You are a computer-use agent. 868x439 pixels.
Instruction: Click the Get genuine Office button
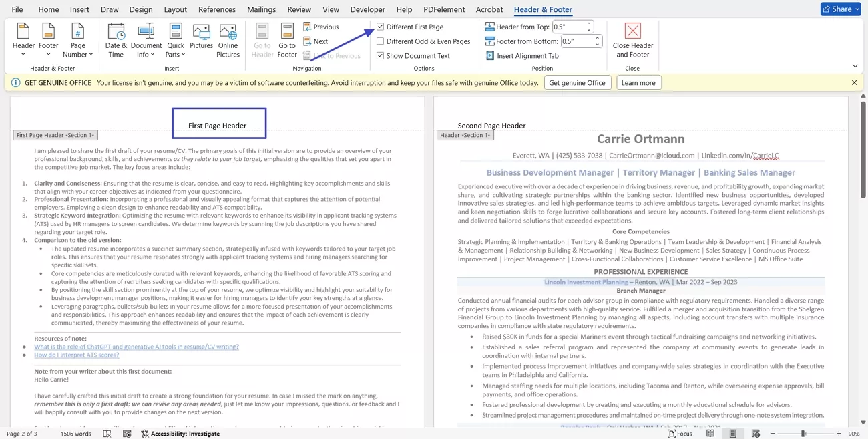[x=577, y=83]
